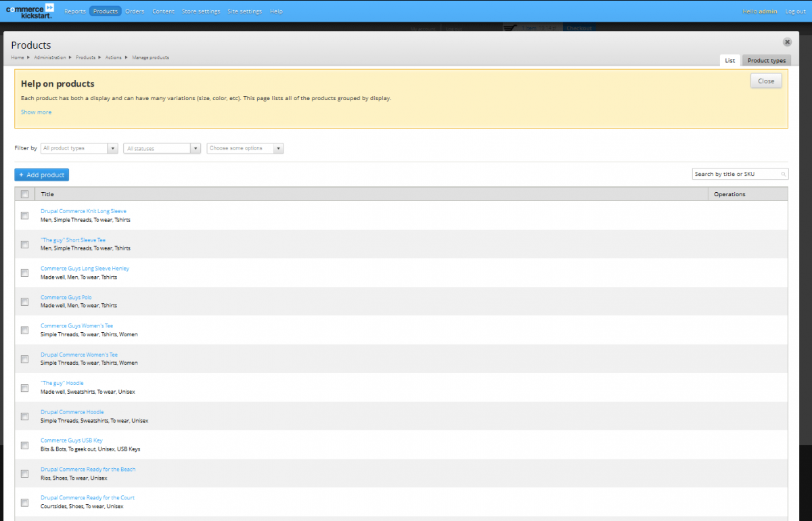Open Drupal Commerce Ready for the Court

pos(87,498)
